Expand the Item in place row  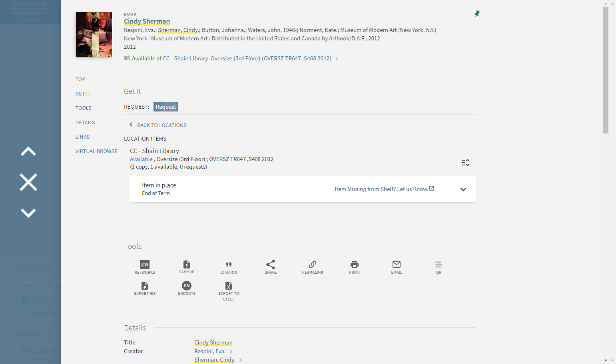click(x=463, y=189)
